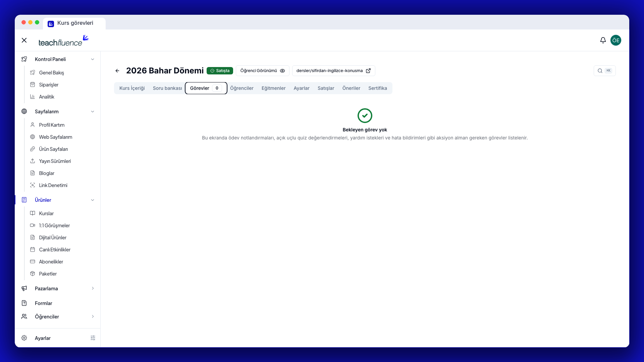Open the Ayarlar course tab
The image size is (644, 362).
pyautogui.click(x=302, y=88)
